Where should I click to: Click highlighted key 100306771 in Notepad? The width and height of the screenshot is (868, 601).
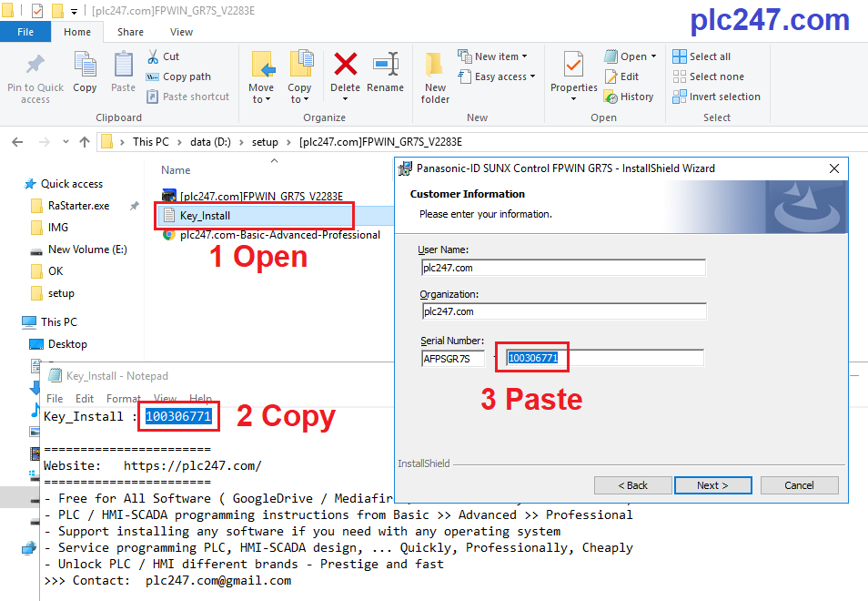click(178, 416)
